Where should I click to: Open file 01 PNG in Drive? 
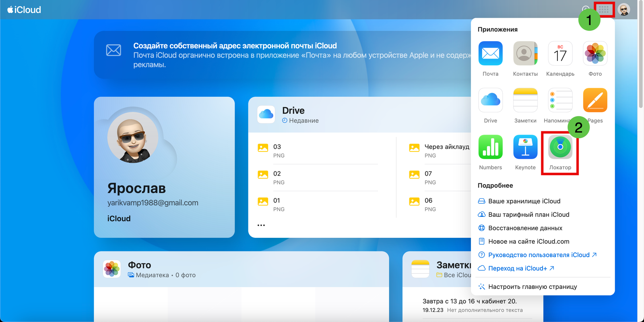(318, 204)
